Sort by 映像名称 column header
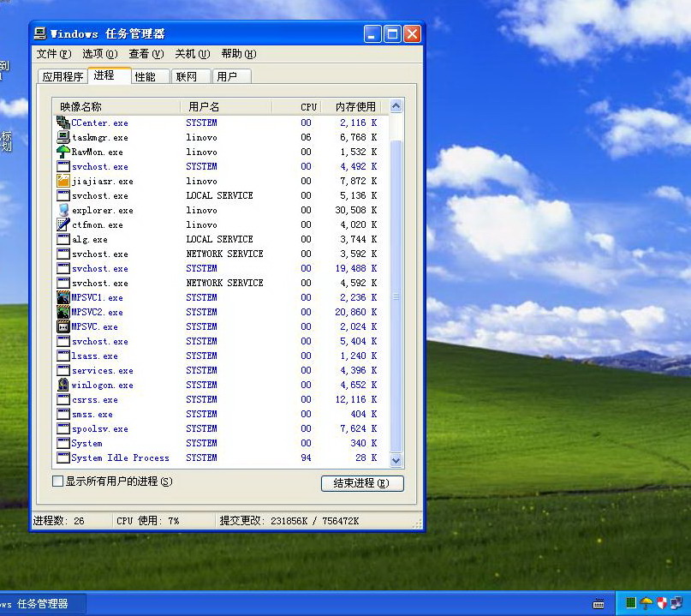 pos(116,107)
